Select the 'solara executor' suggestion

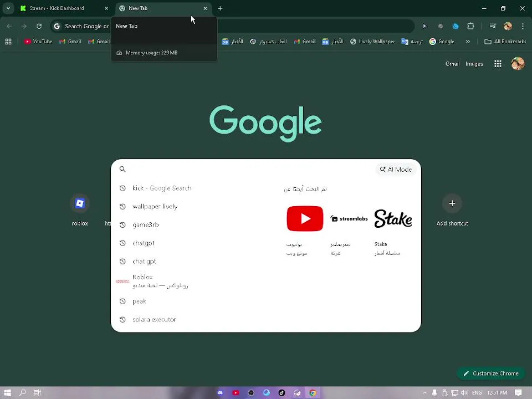(154, 320)
